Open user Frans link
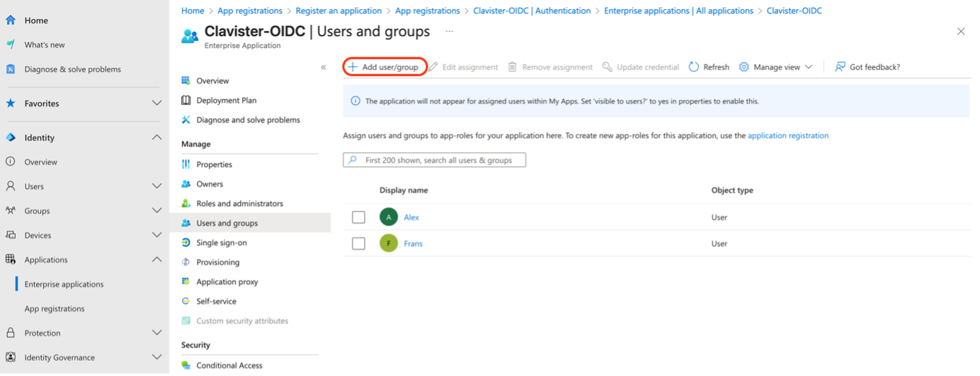 pyautogui.click(x=413, y=244)
